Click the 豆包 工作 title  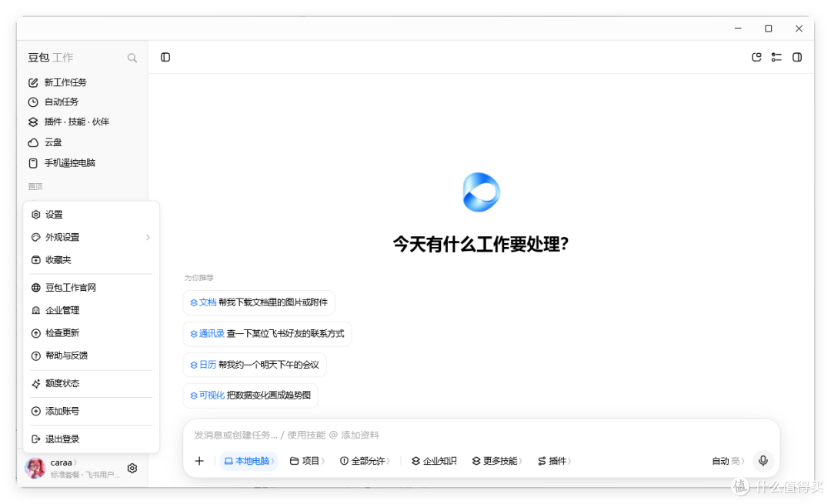(x=50, y=57)
